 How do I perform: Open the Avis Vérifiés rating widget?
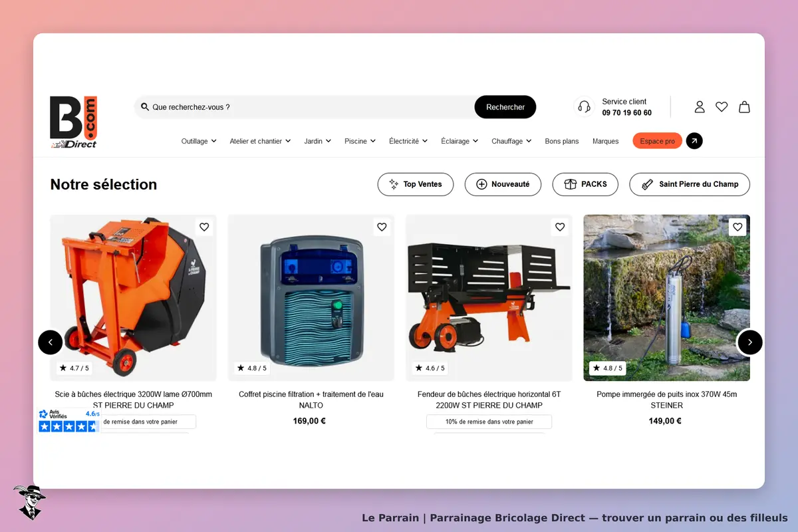click(x=69, y=420)
